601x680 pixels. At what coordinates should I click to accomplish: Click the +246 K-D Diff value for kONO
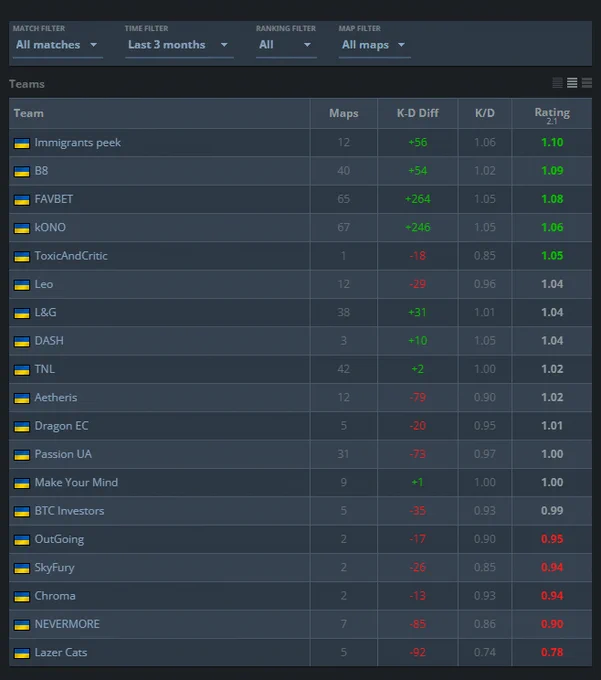coord(418,227)
